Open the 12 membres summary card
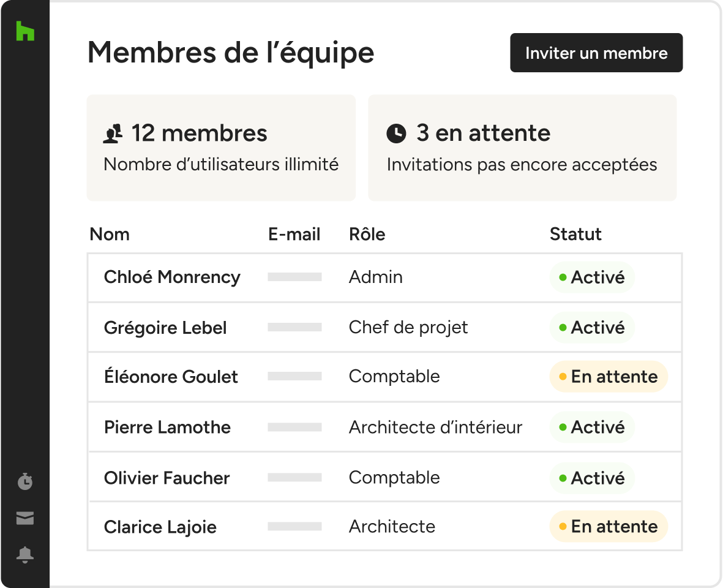 point(222,148)
